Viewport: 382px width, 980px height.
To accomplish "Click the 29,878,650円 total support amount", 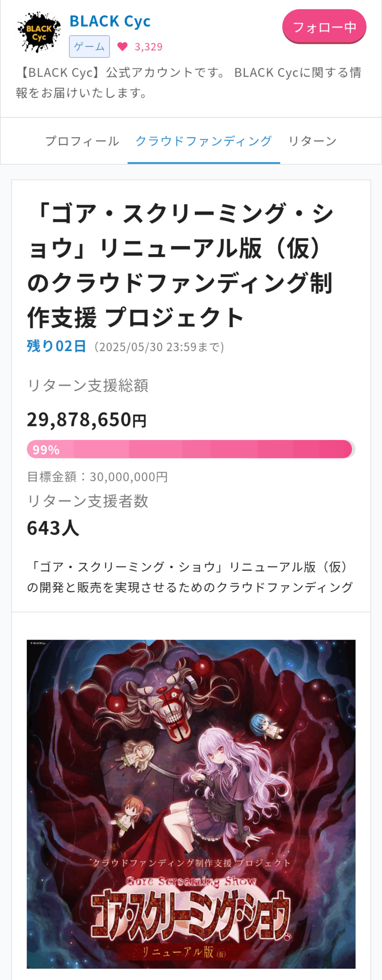I will click(86, 419).
